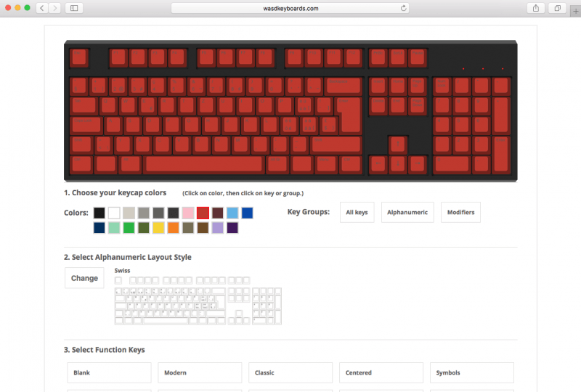Pick the royal blue keycap color
The height and width of the screenshot is (392, 581).
pyautogui.click(x=247, y=213)
